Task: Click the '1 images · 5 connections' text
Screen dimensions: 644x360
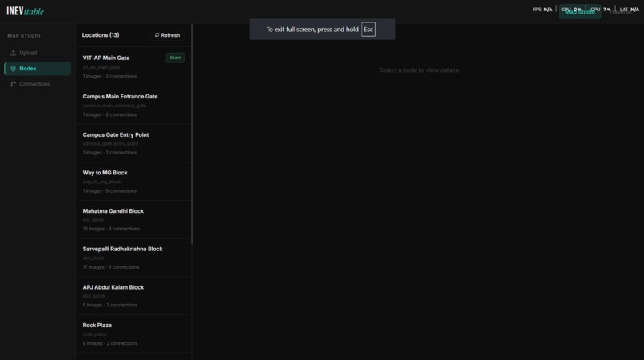Action: tap(109, 191)
